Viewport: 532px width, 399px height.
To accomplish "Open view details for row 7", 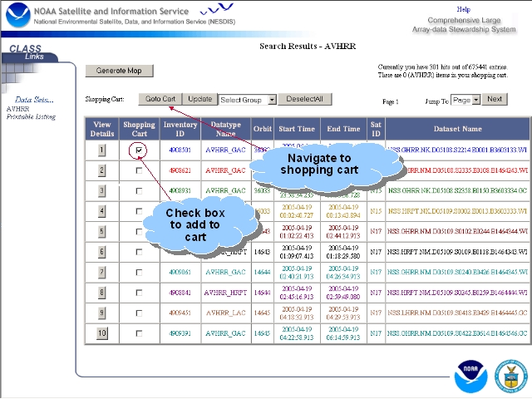I will pos(101,272).
